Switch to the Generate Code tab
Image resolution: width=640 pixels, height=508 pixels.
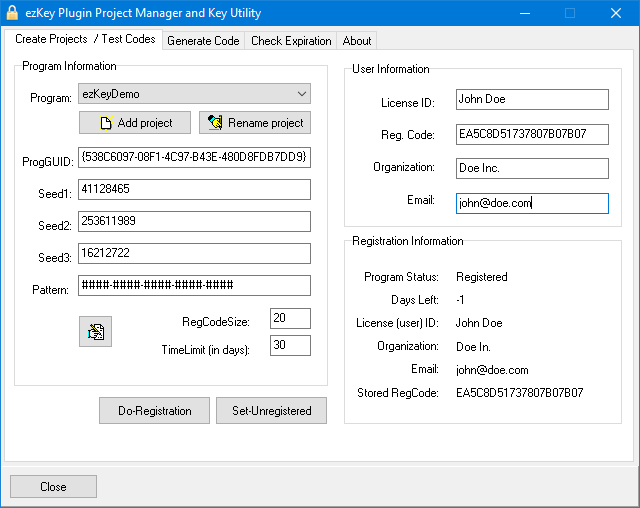pos(203,41)
